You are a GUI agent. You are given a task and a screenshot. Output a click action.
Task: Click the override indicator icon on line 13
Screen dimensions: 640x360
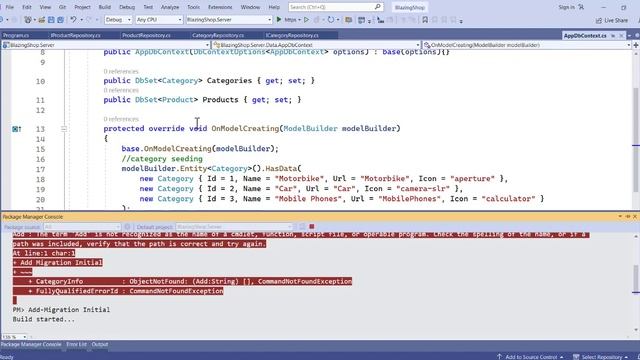pyautogui.click(x=16, y=129)
